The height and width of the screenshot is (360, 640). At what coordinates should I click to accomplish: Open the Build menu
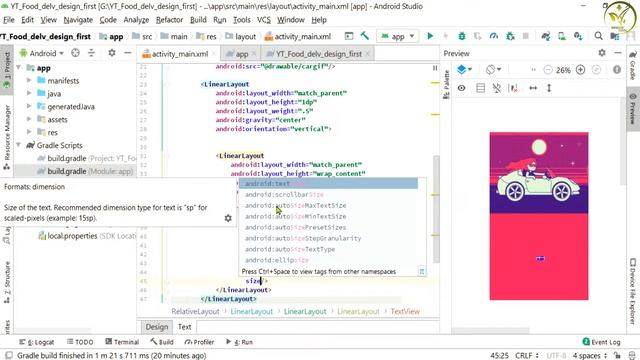pyautogui.click(x=198, y=20)
